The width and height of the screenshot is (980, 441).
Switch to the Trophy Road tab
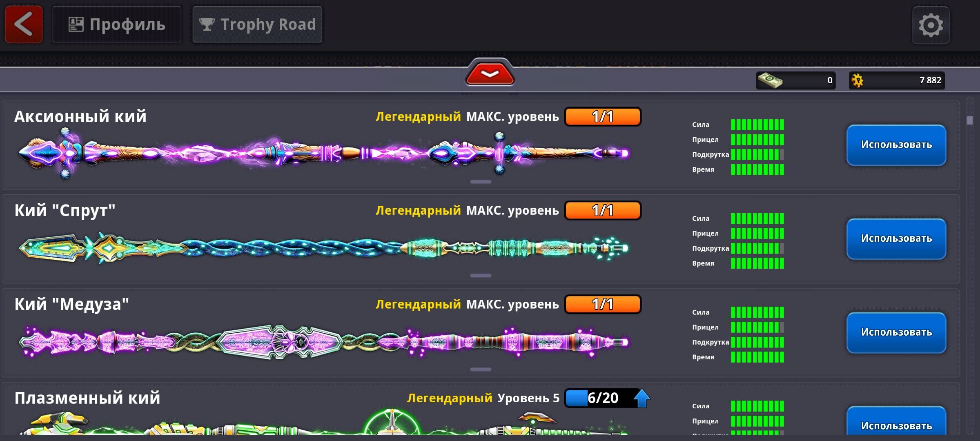click(257, 24)
